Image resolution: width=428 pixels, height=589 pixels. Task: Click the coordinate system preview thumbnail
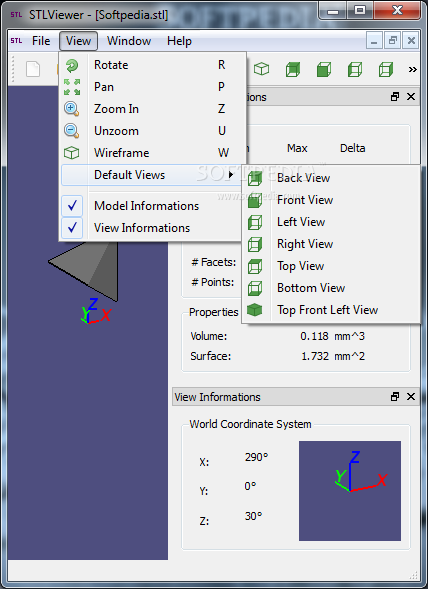click(x=350, y=491)
